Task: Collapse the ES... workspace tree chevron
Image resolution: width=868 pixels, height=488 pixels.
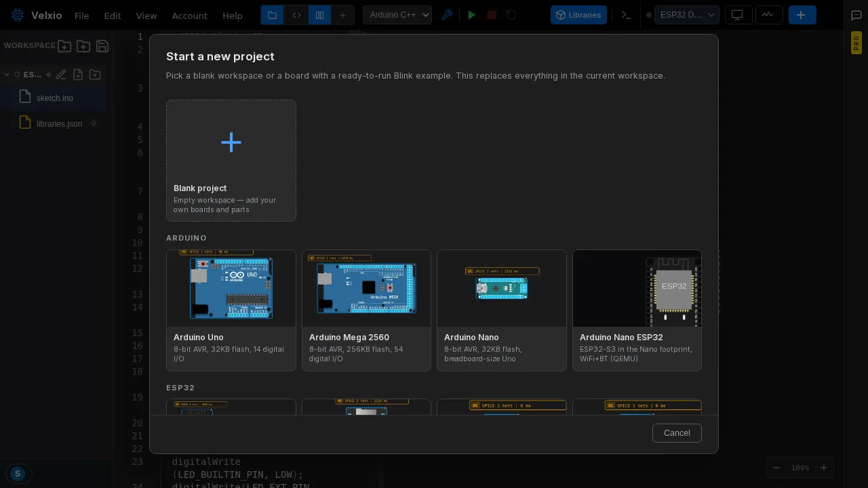Action: pos(7,75)
